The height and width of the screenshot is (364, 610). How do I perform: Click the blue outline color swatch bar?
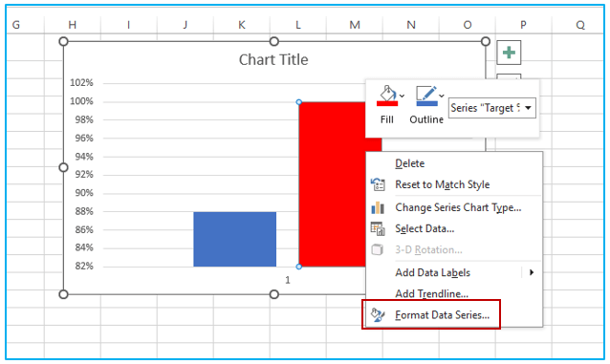(x=426, y=103)
